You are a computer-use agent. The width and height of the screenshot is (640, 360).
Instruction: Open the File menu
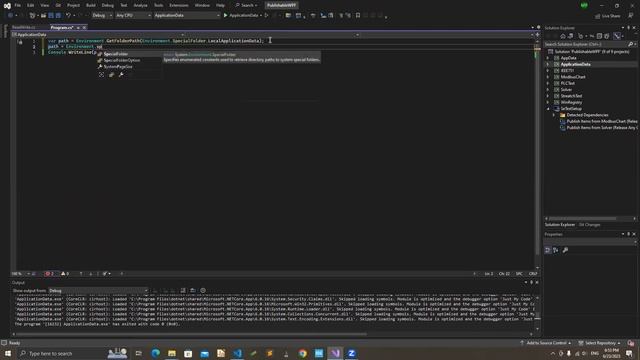click(18, 5)
